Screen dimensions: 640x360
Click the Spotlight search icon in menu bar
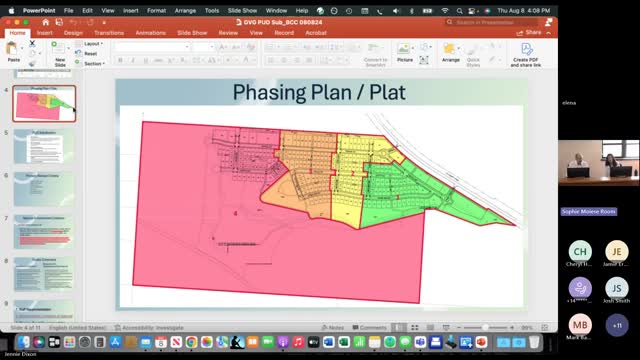point(460,11)
